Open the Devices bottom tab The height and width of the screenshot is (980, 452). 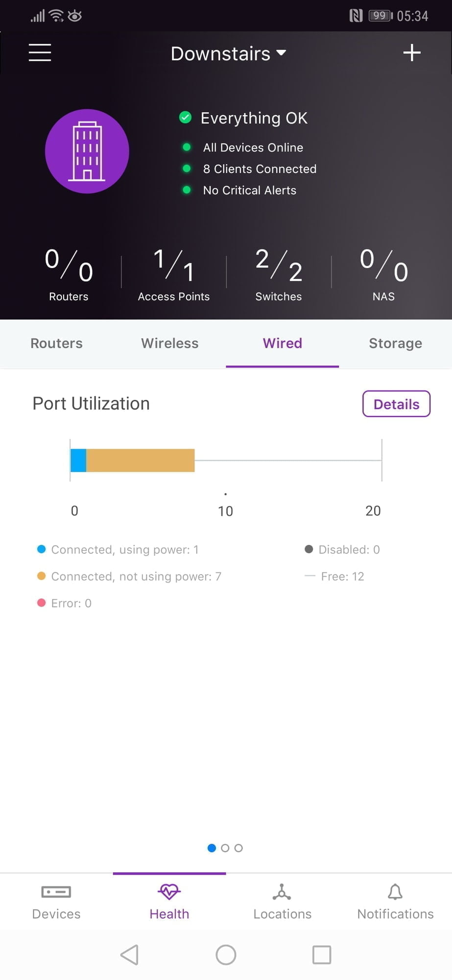(x=56, y=902)
